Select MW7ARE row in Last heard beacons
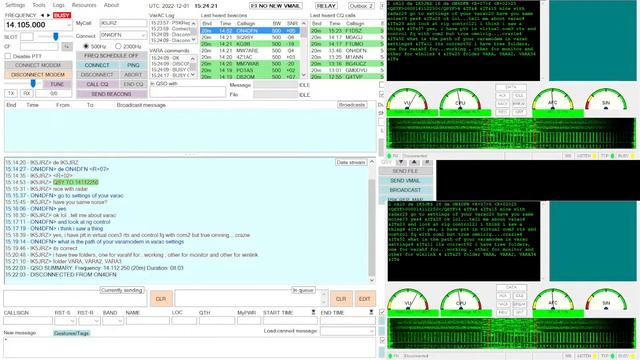The width and height of the screenshot is (640, 360). click(x=250, y=51)
